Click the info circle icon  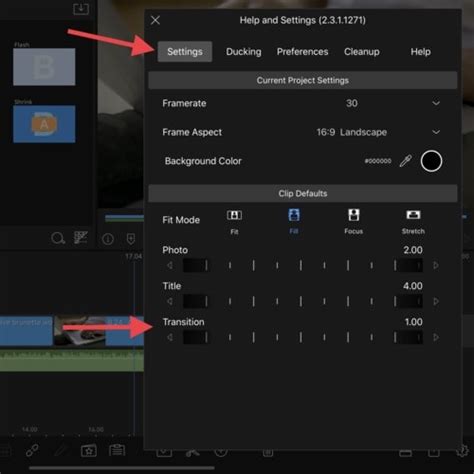point(108,239)
